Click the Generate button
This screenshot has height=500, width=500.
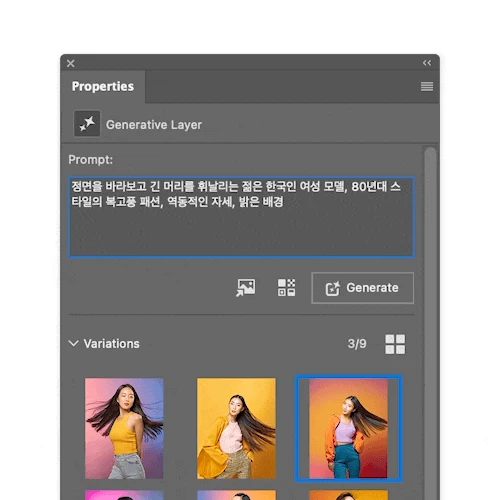coord(362,288)
